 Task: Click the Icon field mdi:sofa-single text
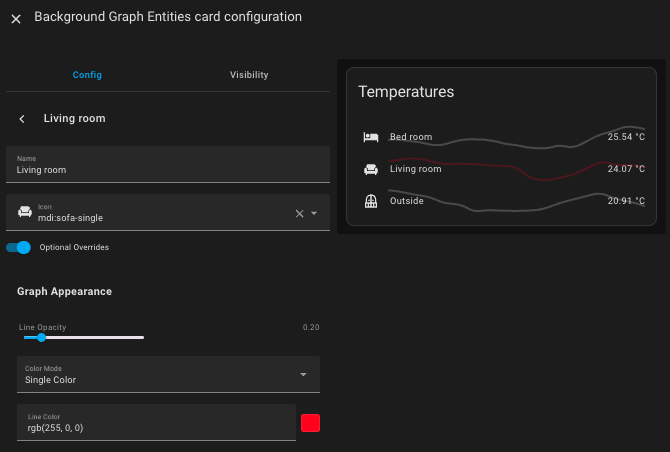70,218
